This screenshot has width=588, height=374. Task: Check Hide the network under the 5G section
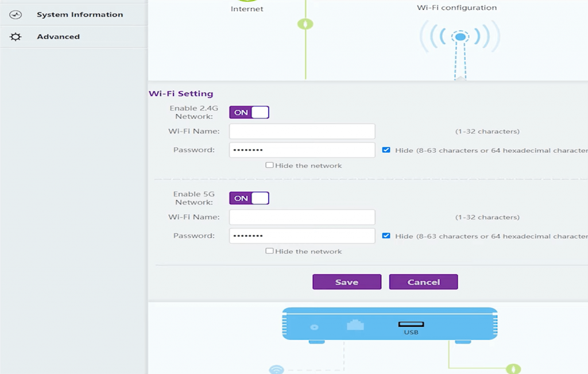click(270, 251)
